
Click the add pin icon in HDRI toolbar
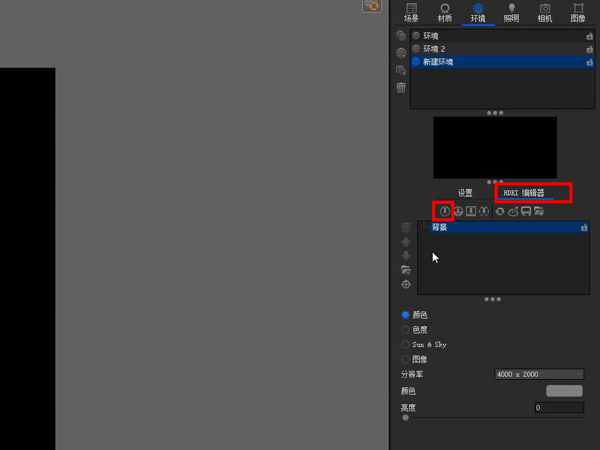[444, 211]
